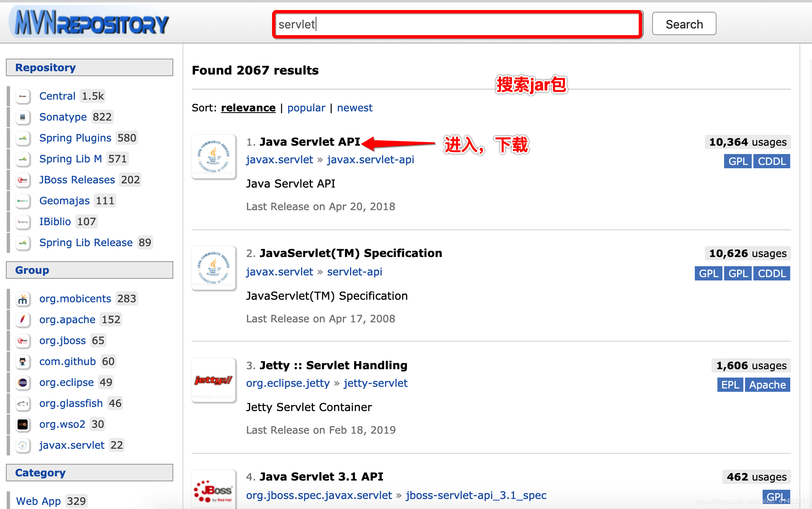Click the IBiblio repository icon
Screen dimensions: 812x509
pyautogui.click(x=23, y=222)
